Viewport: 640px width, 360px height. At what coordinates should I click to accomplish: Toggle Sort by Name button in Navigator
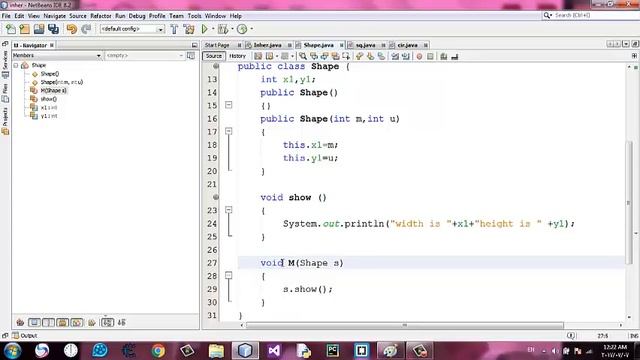point(107,322)
